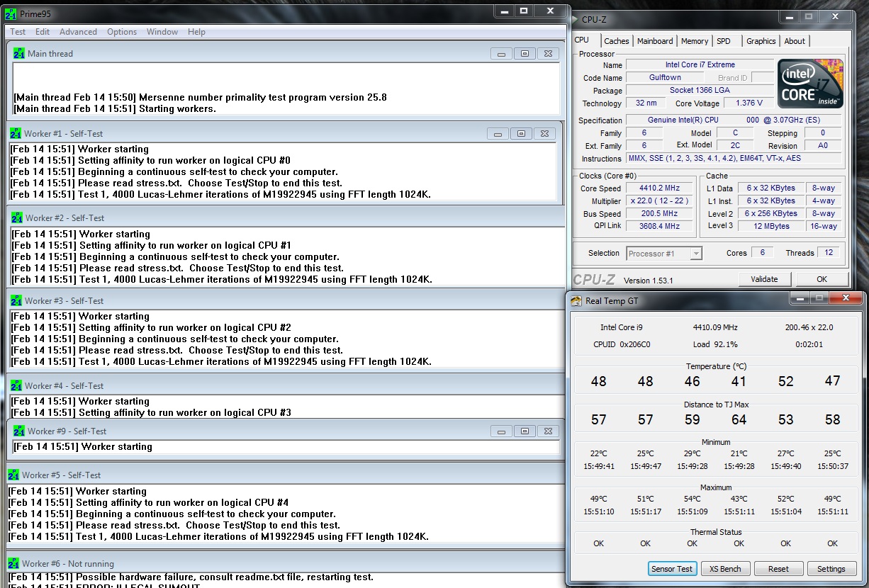Close the Main thread child window

click(x=548, y=54)
